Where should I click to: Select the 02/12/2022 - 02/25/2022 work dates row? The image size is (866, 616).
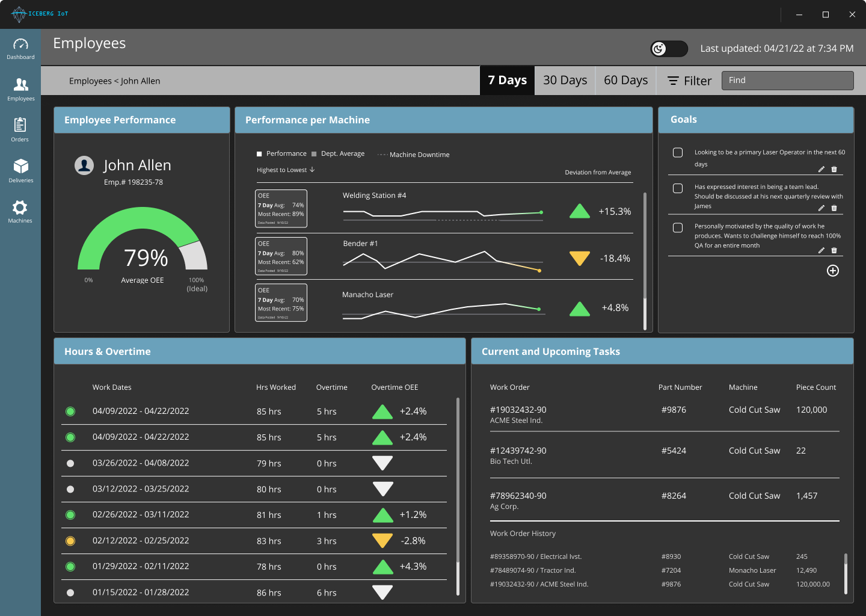[254, 541]
